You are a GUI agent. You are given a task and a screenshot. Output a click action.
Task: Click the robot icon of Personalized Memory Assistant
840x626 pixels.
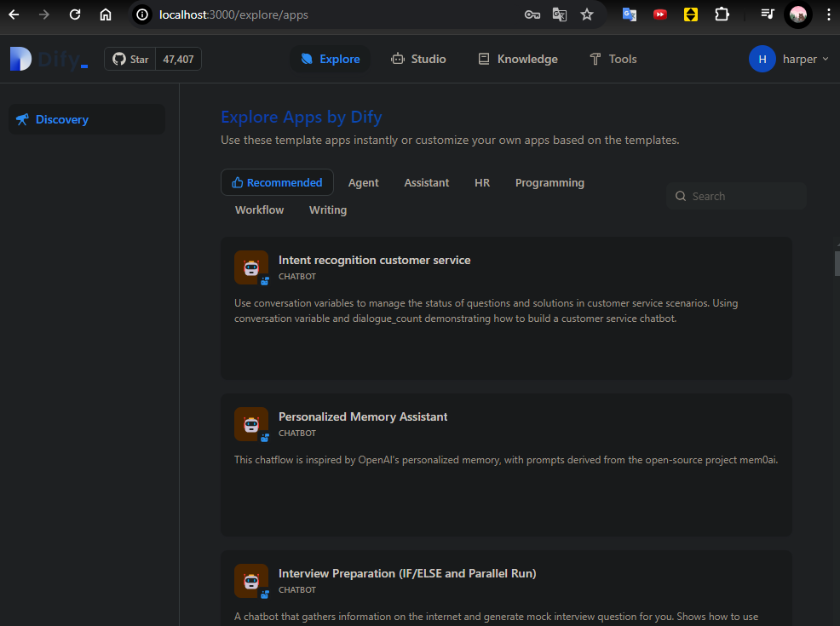[251, 424]
